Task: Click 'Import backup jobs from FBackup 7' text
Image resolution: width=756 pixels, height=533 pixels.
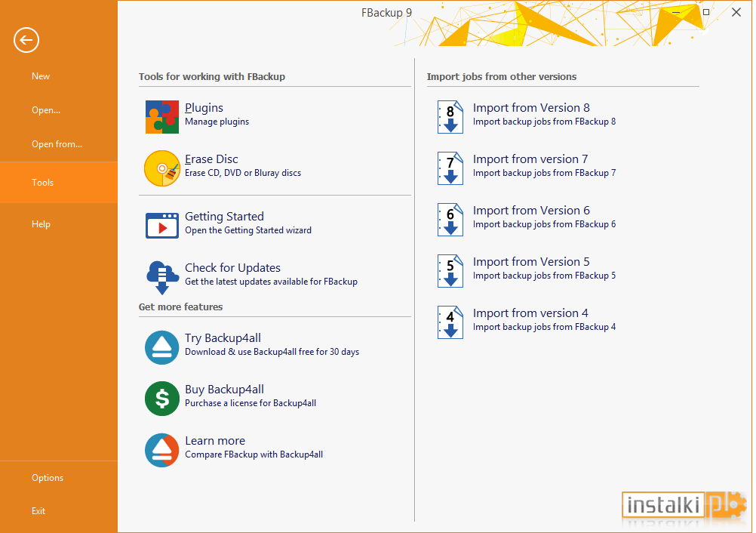Action: point(544,173)
